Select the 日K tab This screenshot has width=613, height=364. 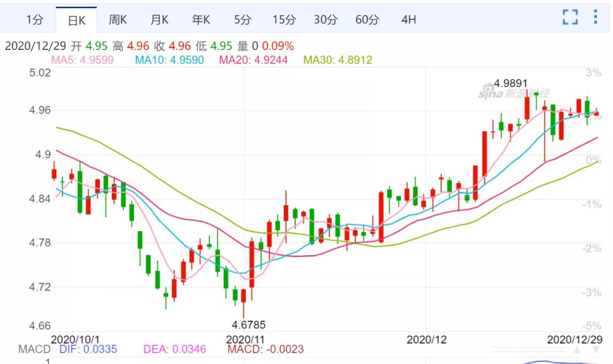(x=76, y=20)
